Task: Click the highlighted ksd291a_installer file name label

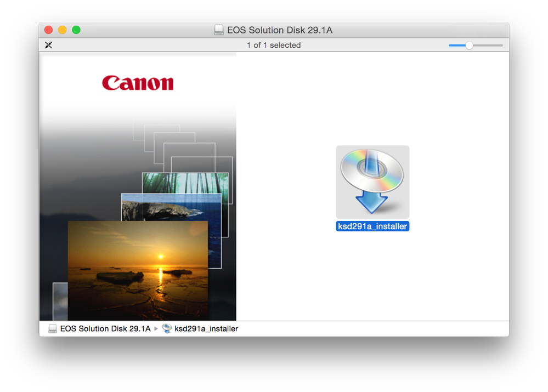Action: (x=372, y=226)
